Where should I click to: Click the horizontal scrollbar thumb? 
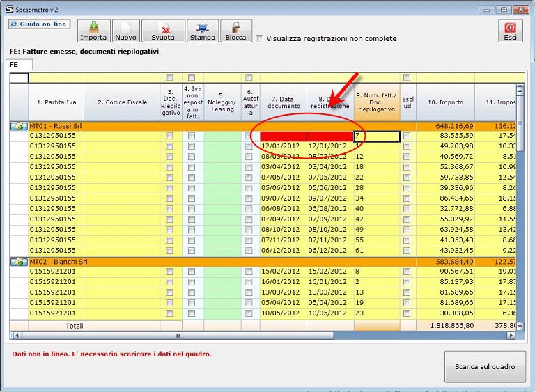(x=178, y=336)
